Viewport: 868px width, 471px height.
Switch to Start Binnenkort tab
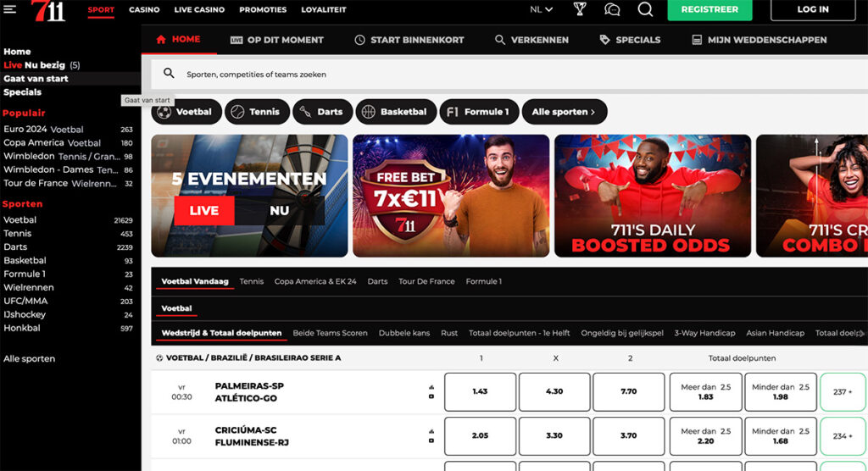409,40
